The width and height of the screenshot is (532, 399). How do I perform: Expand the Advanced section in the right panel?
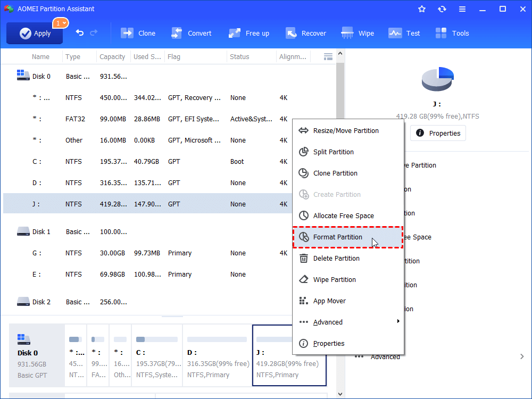point(384,356)
